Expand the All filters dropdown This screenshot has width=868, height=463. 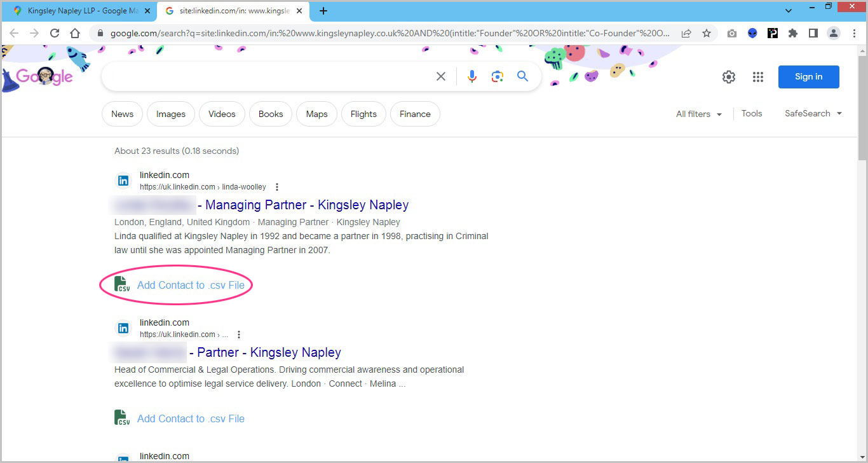click(x=699, y=114)
